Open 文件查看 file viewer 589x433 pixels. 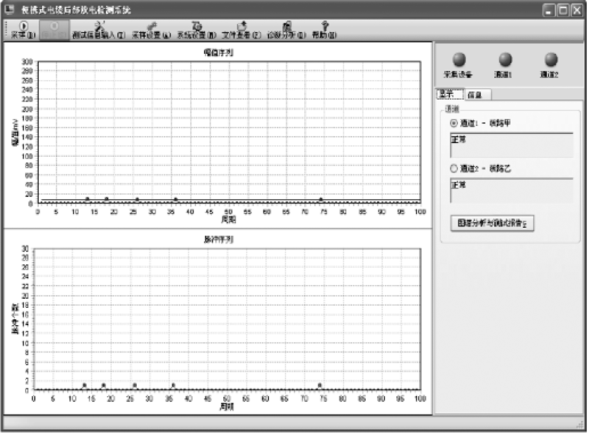pos(241,30)
